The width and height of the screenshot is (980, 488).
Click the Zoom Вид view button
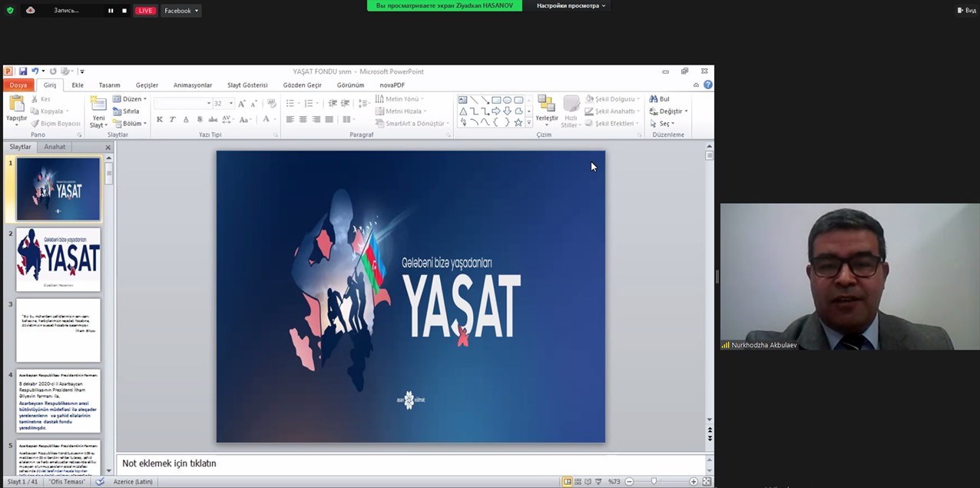click(x=966, y=11)
